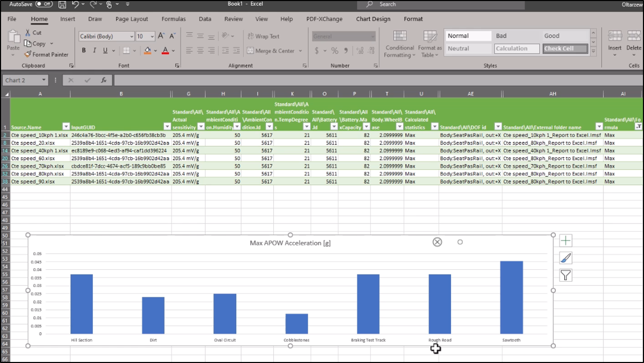Click the Chart Elements plus icon

[x=566, y=241]
